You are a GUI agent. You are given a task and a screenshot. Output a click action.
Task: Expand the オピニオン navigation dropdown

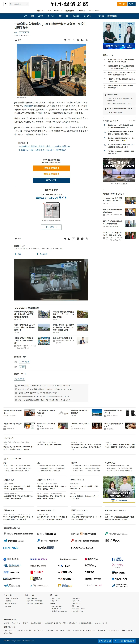click(x=77, y=16)
